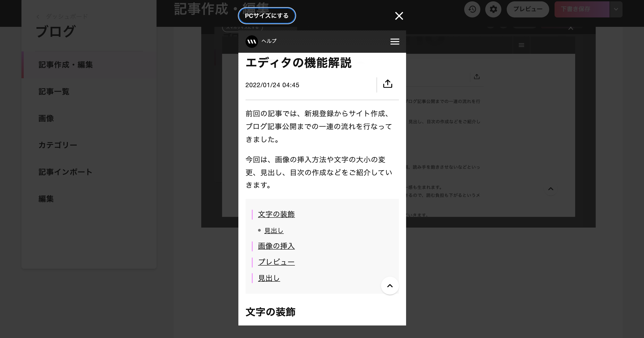Save draft with 下書き保存 button
644x338 pixels.
point(582,9)
